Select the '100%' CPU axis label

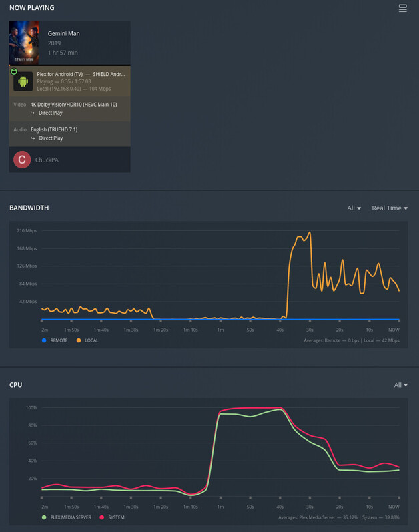(31, 407)
